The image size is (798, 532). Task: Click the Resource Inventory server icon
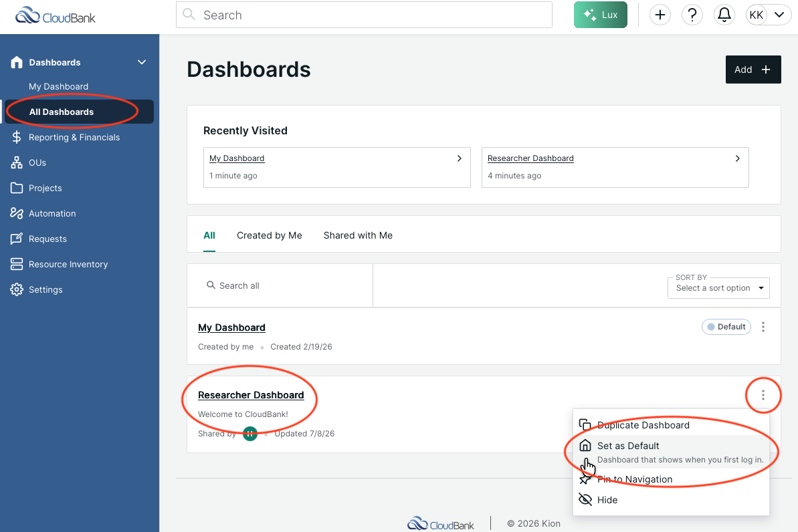click(17, 264)
